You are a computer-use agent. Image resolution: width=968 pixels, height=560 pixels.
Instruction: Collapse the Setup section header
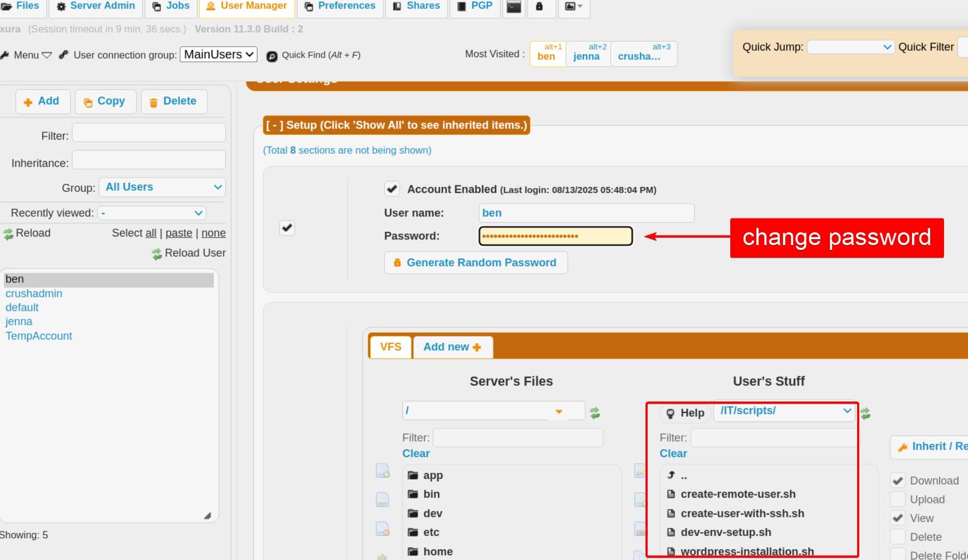click(x=396, y=125)
